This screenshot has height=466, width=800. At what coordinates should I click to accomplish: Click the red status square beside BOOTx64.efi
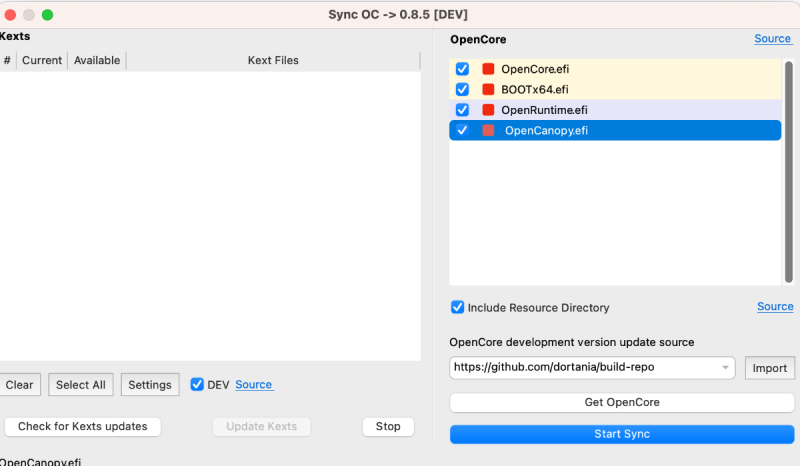488,89
